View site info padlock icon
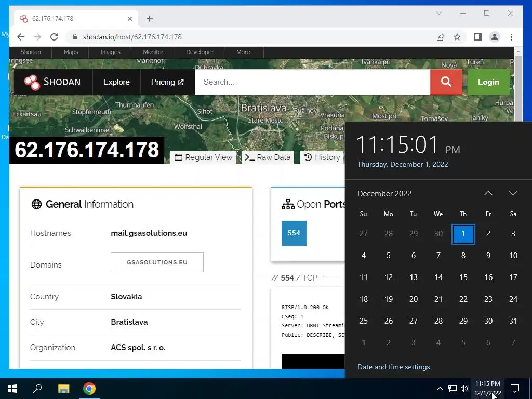This screenshot has width=532, height=399. (75, 37)
